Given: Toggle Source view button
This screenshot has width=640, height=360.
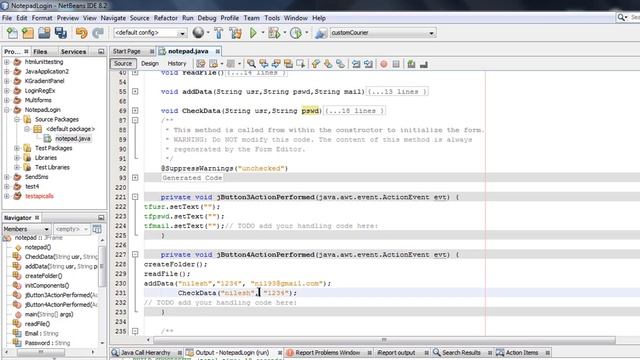Looking at the screenshot, I should (123, 64).
